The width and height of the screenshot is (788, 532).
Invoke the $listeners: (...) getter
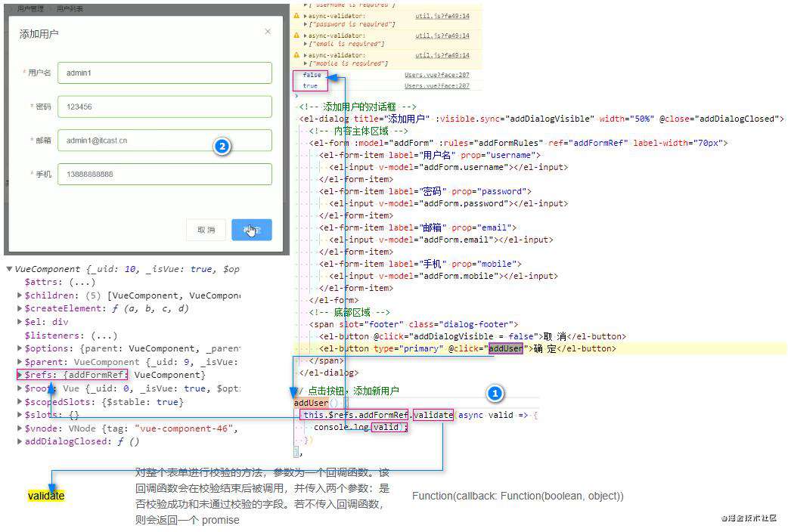coord(104,336)
